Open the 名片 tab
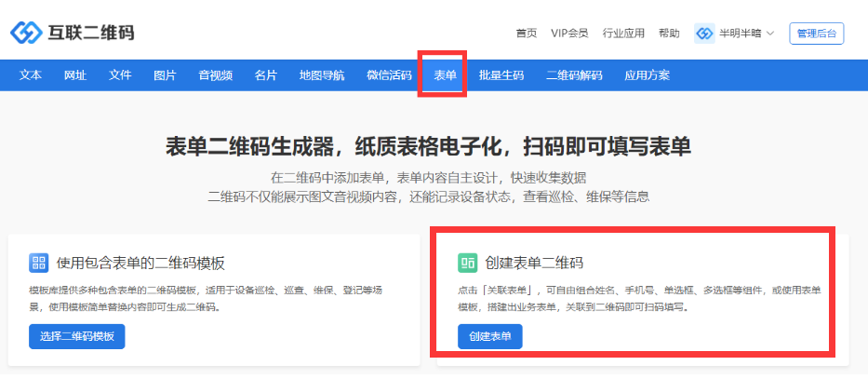Image resolution: width=868 pixels, height=379 pixels. tap(266, 75)
